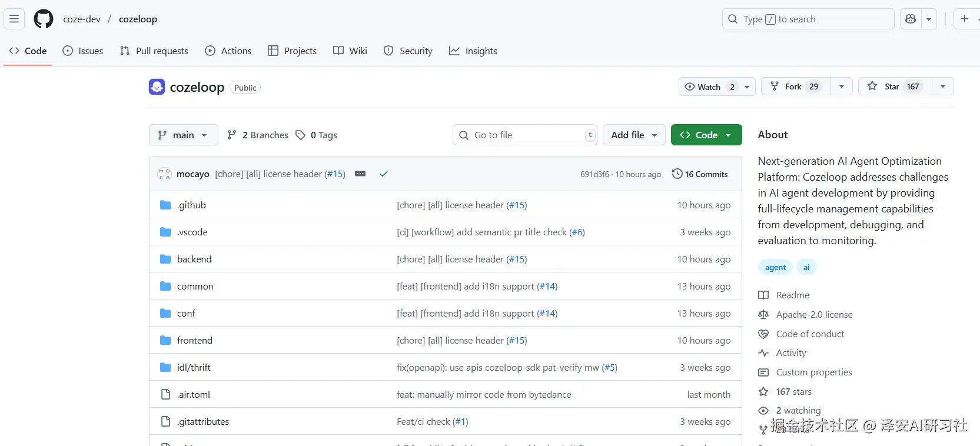Open the #1 link on Feat/ci check

click(460, 421)
